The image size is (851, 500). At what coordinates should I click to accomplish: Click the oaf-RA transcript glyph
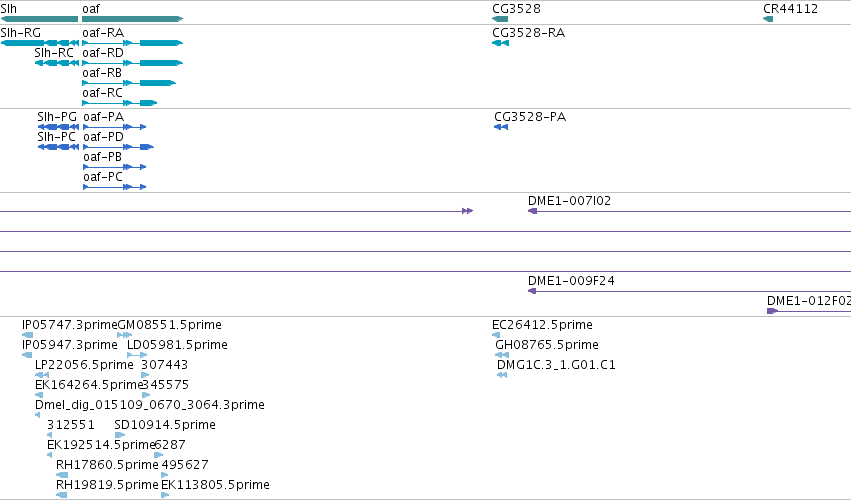pos(132,43)
